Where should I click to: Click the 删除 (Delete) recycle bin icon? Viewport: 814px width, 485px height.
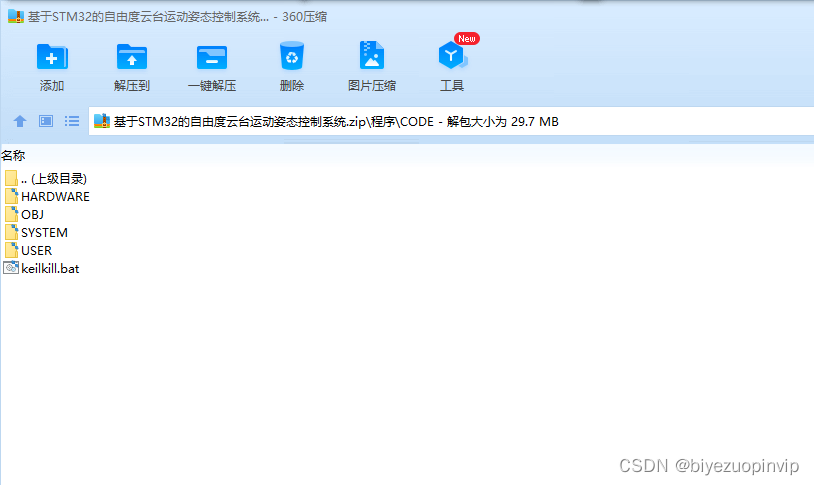[x=292, y=56]
